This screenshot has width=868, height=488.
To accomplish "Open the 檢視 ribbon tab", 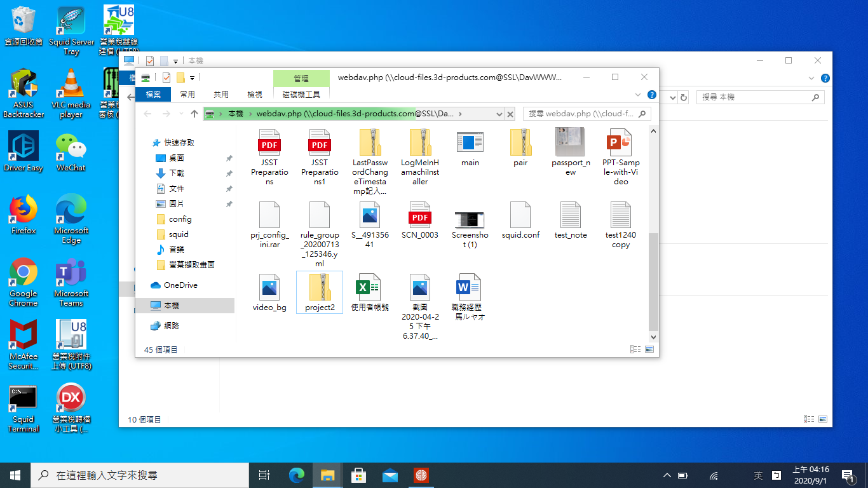I will (255, 94).
